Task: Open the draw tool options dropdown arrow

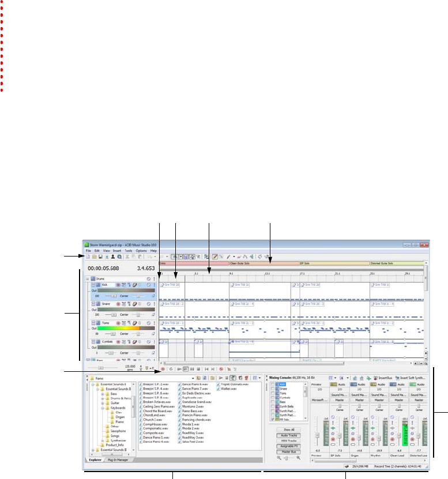Action: (x=234, y=257)
